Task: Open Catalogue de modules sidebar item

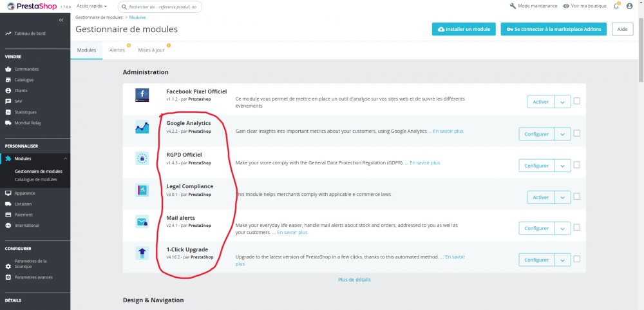Action: click(x=35, y=180)
